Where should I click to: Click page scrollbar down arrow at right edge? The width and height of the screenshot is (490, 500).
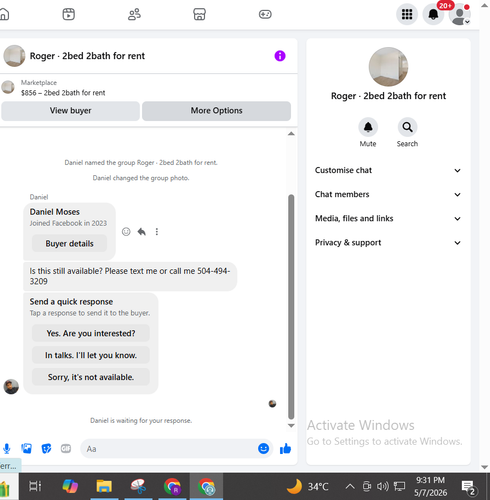click(x=485, y=467)
